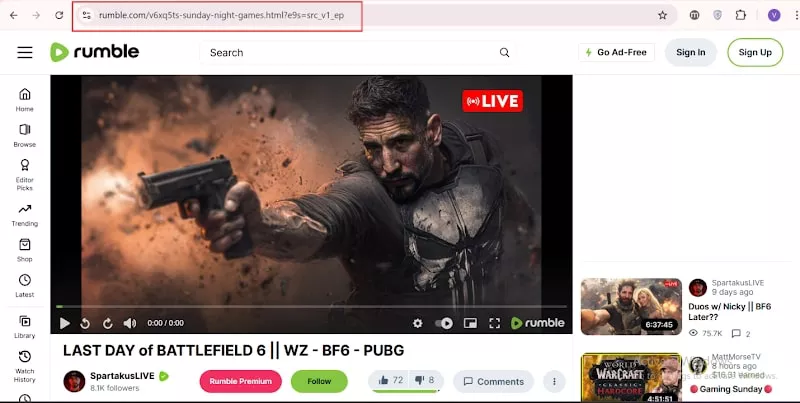Click the MattMorseTV channel name
The width and height of the screenshot is (800, 403).
(x=736, y=357)
